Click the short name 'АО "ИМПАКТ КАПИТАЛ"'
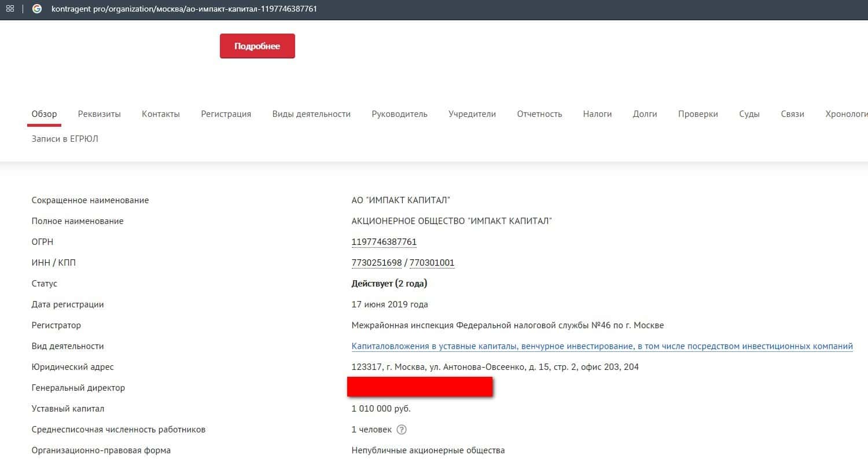This screenshot has width=868, height=466. [401, 200]
